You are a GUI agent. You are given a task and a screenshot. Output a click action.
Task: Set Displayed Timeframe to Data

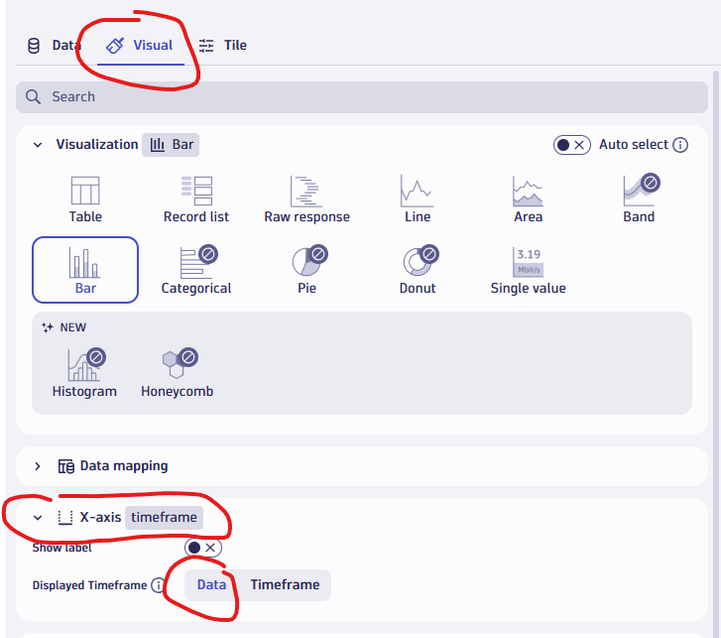[211, 585]
